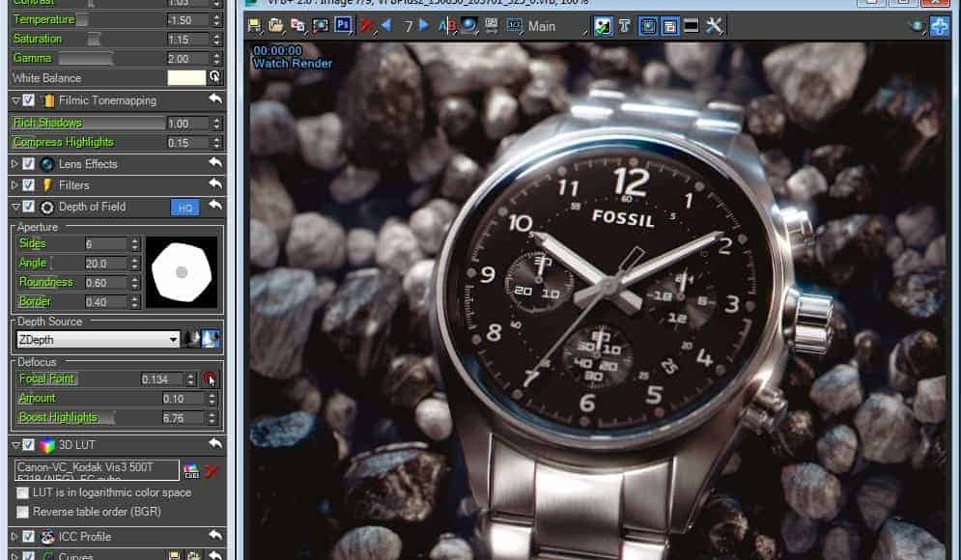The width and height of the screenshot is (961, 560).
Task: Expand the Filters section
Action: coord(14,185)
